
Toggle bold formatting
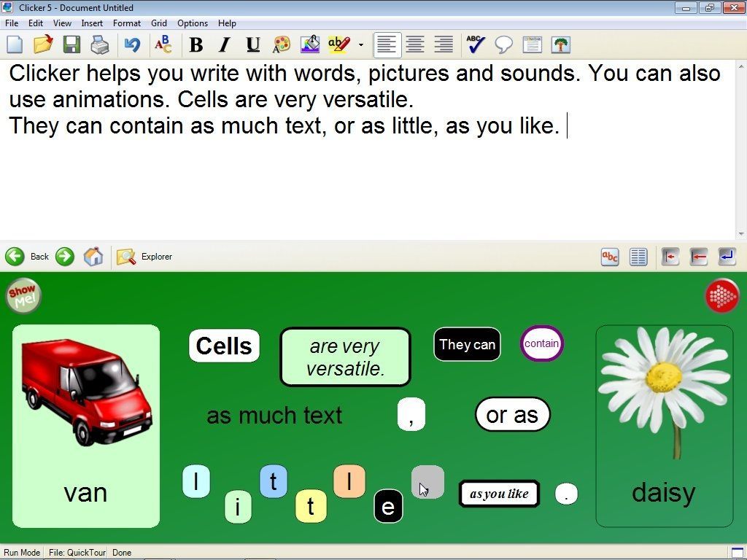(x=196, y=44)
